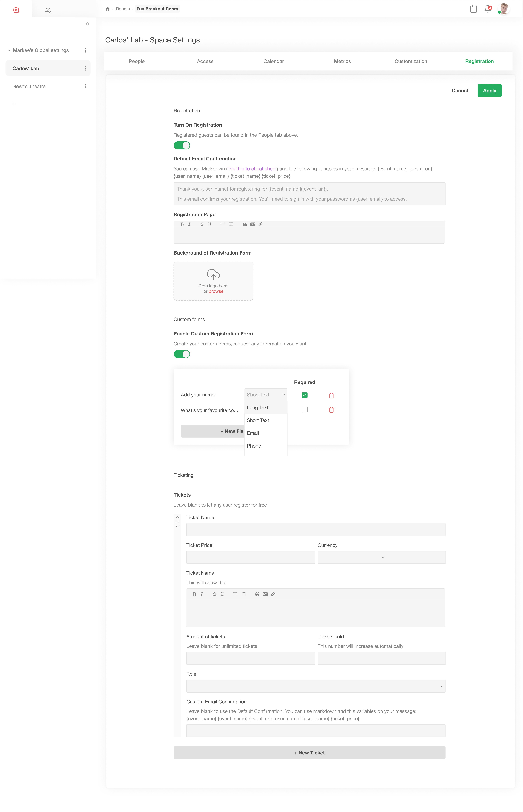
Task: Select the Registration tab
Action: pos(479,61)
